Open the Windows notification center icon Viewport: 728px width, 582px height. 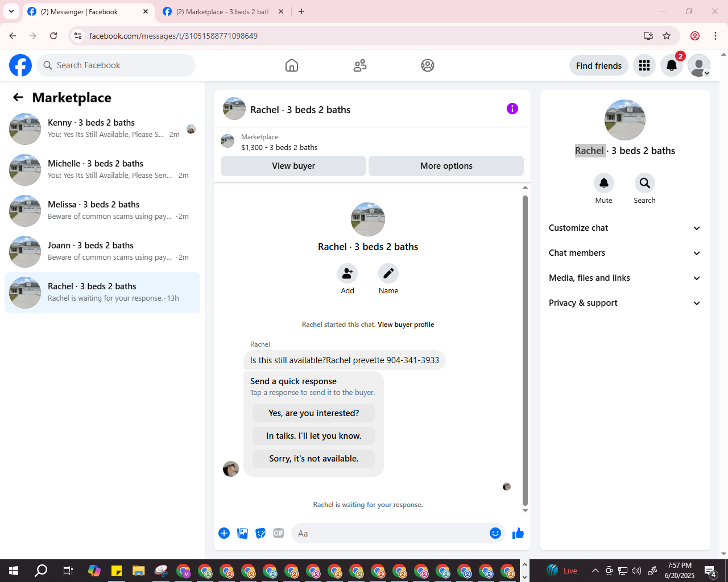pos(710,571)
